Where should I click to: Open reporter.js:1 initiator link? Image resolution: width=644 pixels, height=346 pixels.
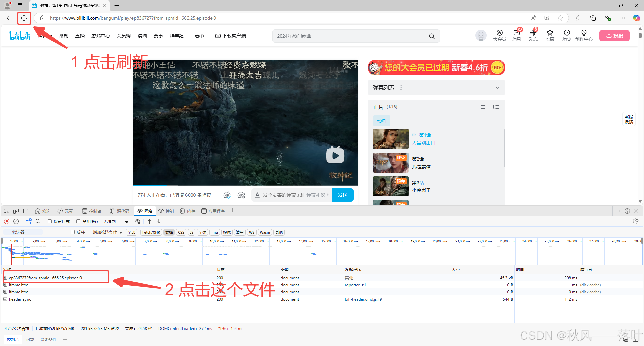pos(356,285)
